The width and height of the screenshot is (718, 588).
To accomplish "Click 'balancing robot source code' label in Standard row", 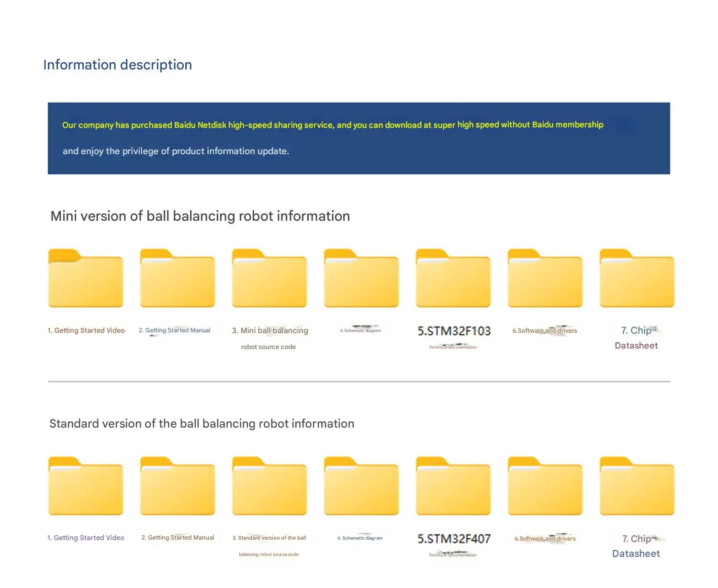I will [x=269, y=554].
